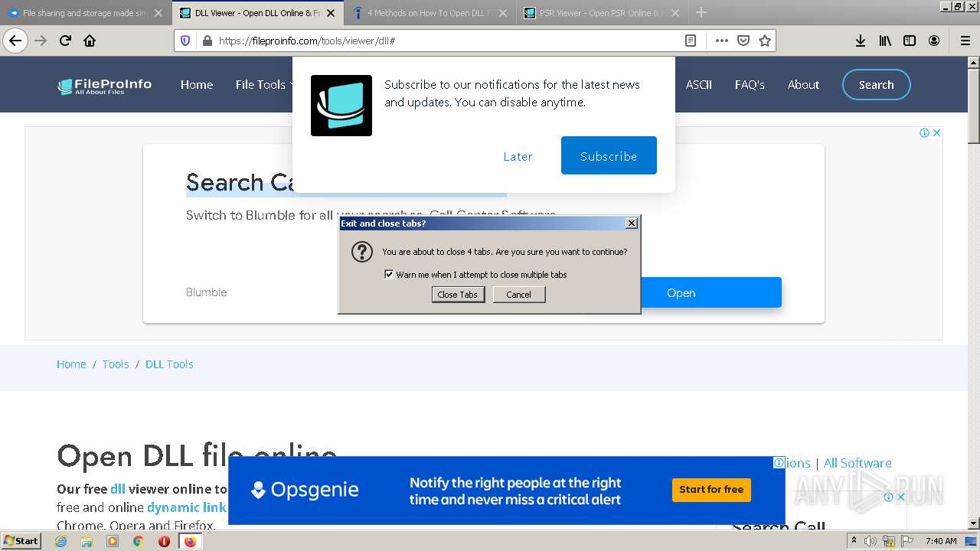Switch to 4 Methods on How To Open DLL tab
The image size is (980, 551).
click(x=429, y=13)
